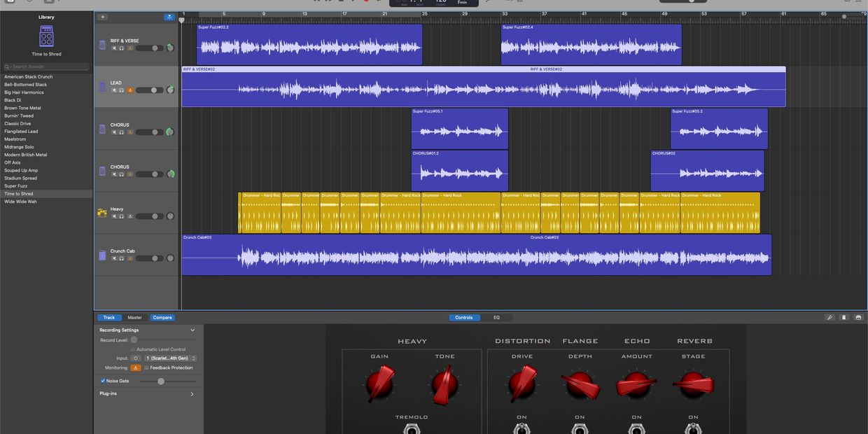Click the filter icon above the track headers
868x434 pixels.
pos(169,16)
